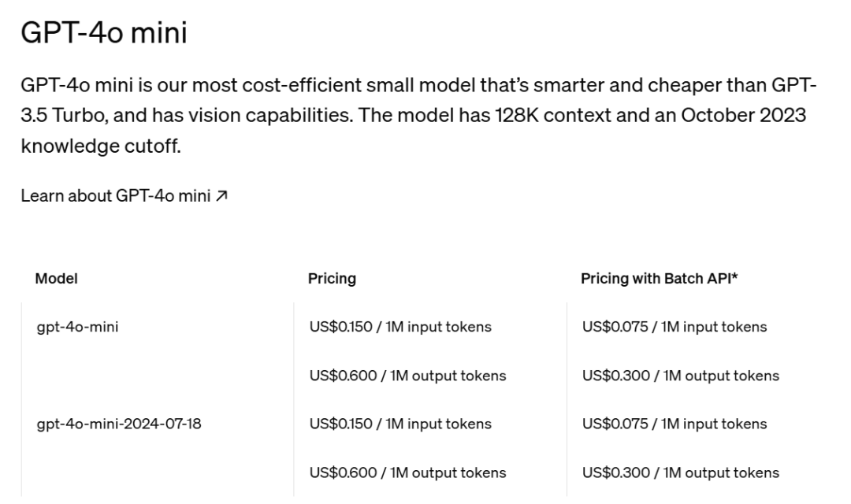Click gpt-4o-mini-2024-07-18 US$0.150 input price
Screen dimensions: 851x504
tap(400, 424)
